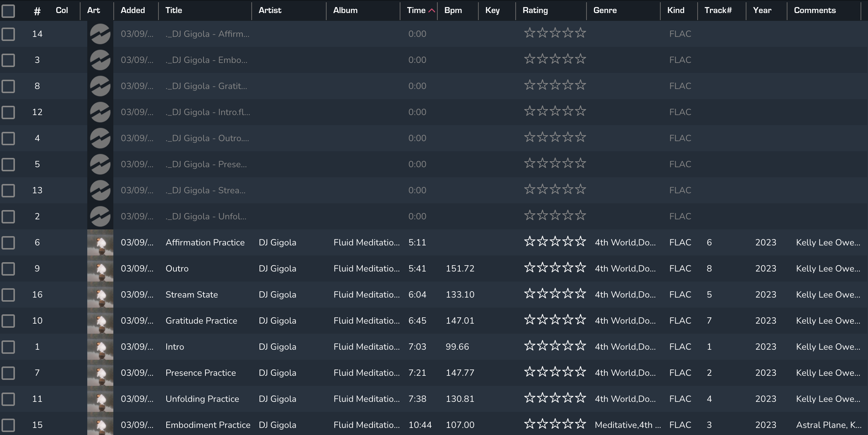Click missing-file icon for Affirm track row 14
Image resolution: width=868 pixels, height=435 pixels.
point(100,34)
